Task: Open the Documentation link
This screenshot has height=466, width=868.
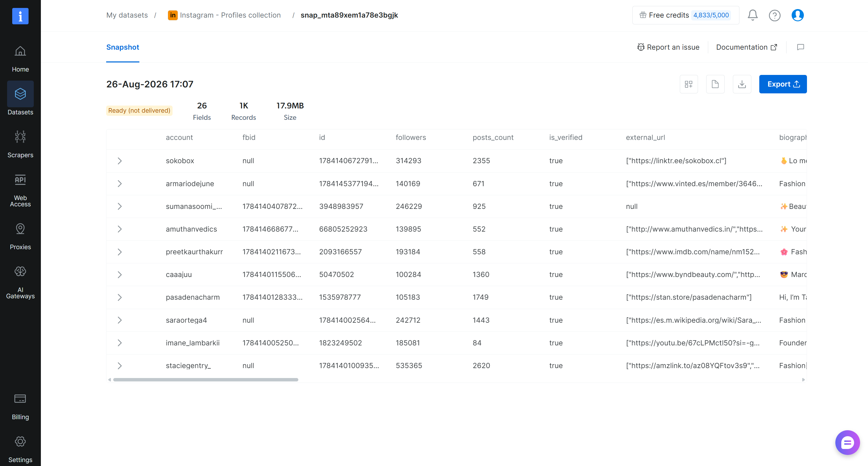Action: [x=747, y=47]
